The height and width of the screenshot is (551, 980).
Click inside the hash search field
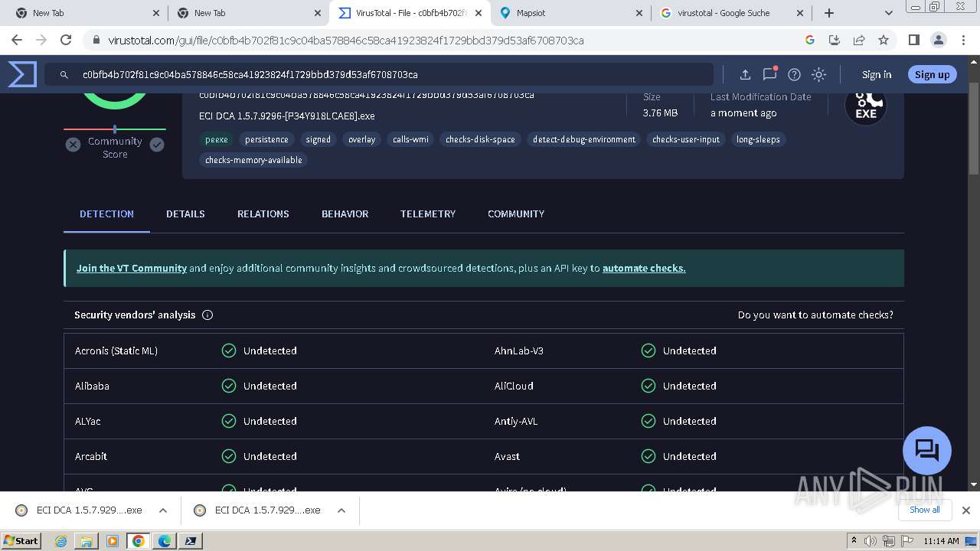point(379,74)
